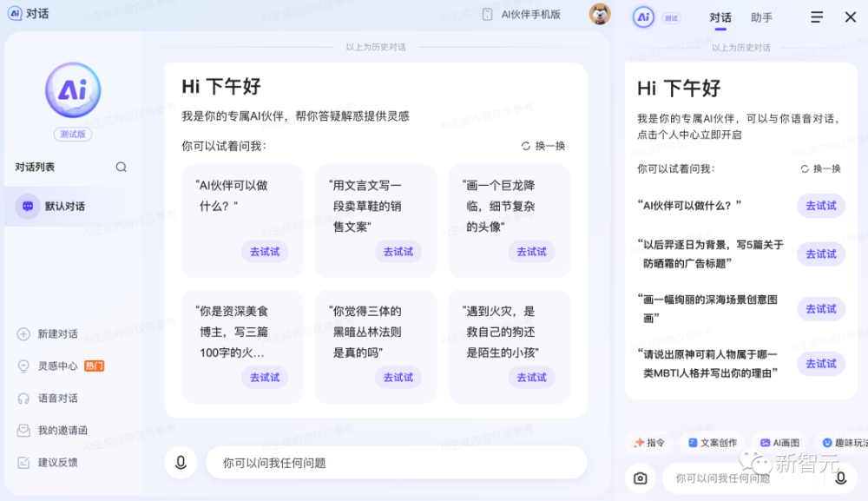Viewport: 868px width, 501px height.
Task: Select the 对话 tab in right panel
Action: 720,17
